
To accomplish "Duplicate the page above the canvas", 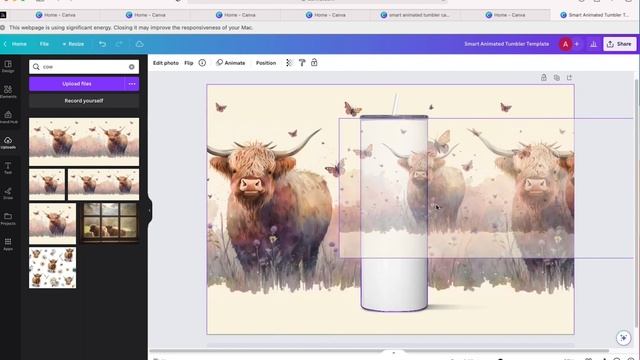I will click(557, 78).
